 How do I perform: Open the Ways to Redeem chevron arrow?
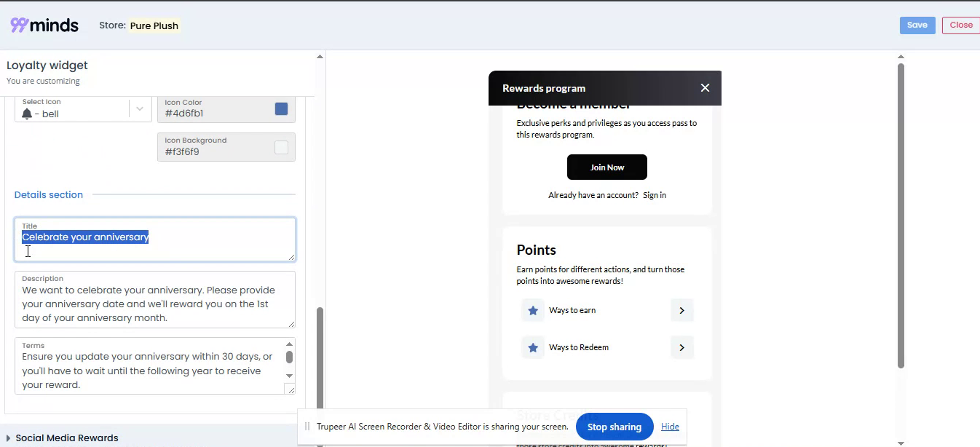681,347
